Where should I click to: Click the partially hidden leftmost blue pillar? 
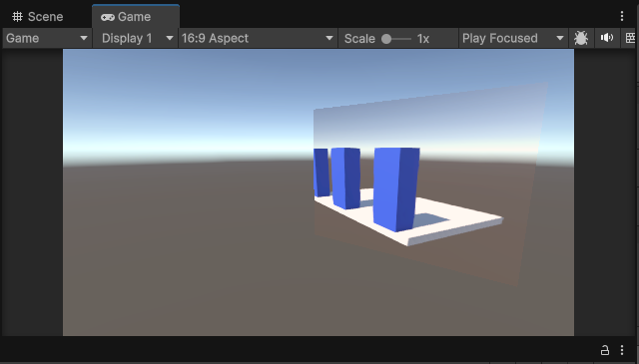click(x=321, y=173)
